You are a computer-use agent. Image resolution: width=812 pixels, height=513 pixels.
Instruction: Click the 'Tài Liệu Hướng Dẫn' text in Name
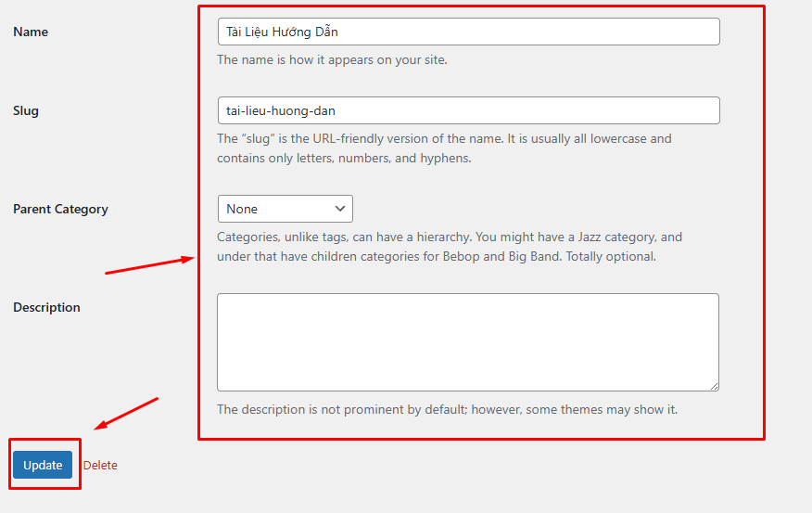click(x=282, y=32)
